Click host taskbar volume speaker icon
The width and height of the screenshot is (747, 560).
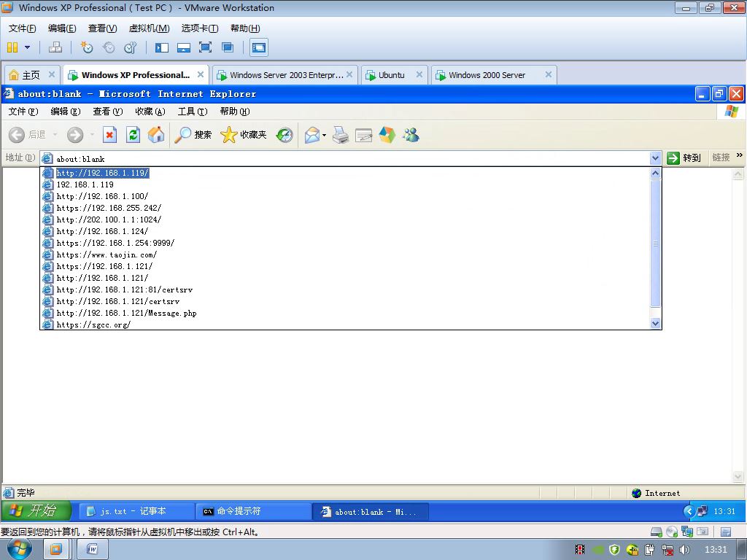pyautogui.click(x=684, y=550)
